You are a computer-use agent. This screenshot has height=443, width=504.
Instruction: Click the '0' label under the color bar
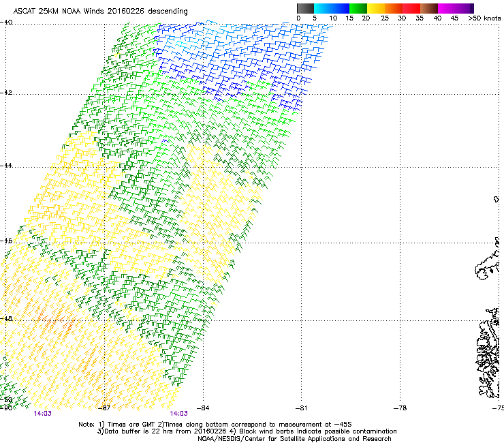[298, 18]
